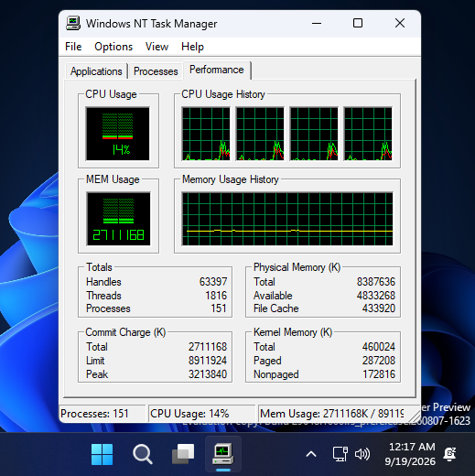475x476 pixels.
Task: Click Kernel Memory Paged 287208
Action: pos(379,361)
